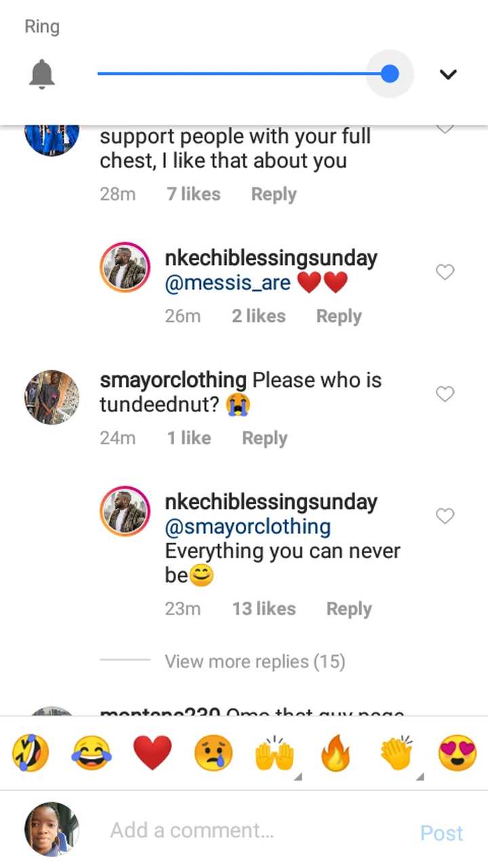This screenshot has width=488, height=868.
Task: Click the ring volume slider handle
Action: tap(390, 74)
